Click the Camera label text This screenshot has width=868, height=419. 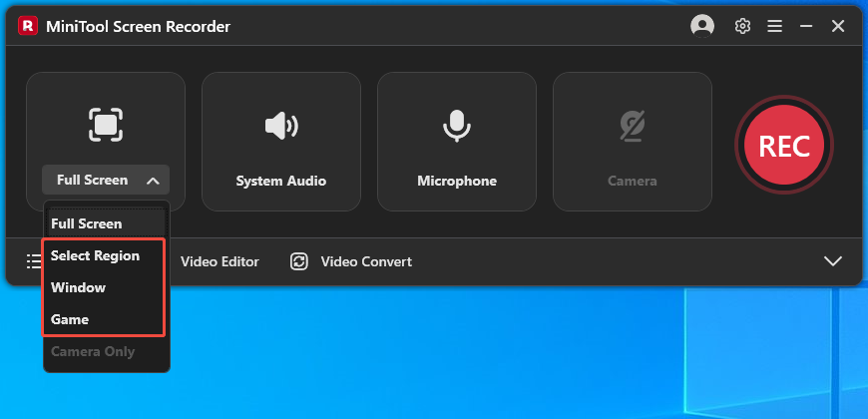633,181
